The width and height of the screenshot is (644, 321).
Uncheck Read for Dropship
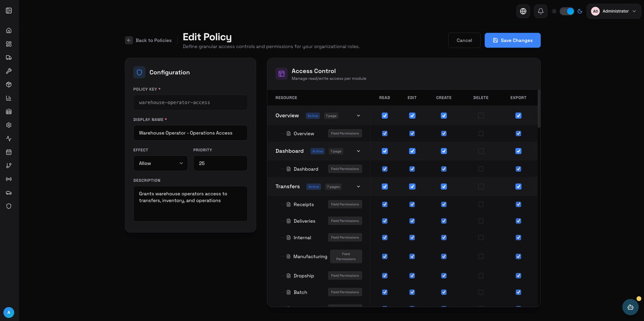385,276
